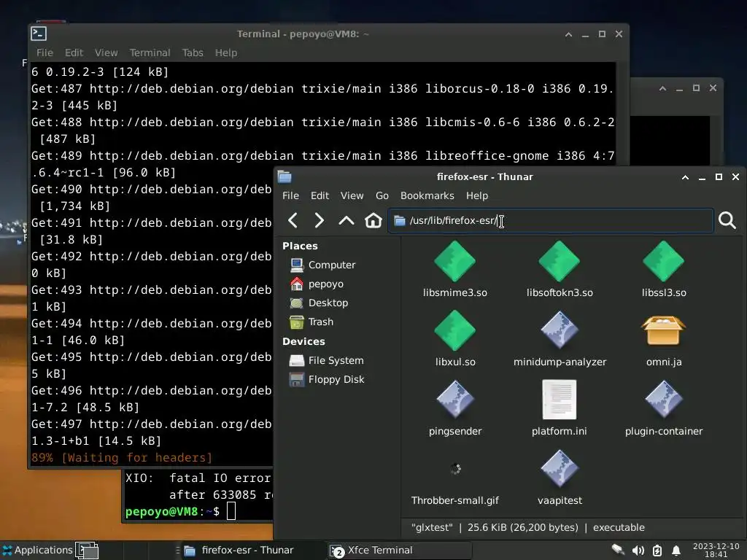This screenshot has width=747, height=560.
Task: Open Thunar search with magnifier icon
Action: point(727,220)
